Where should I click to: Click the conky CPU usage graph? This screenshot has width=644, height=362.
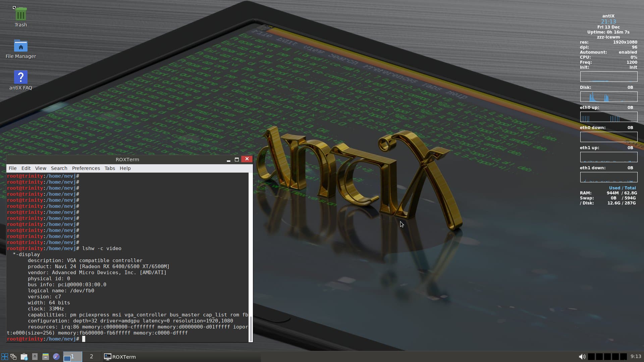click(609, 77)
